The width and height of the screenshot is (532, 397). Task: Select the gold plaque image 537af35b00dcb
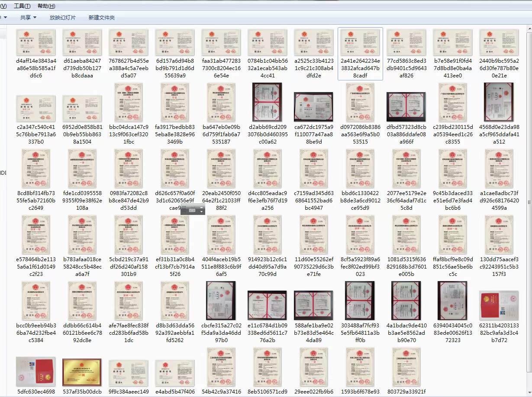tap(82, 372)
